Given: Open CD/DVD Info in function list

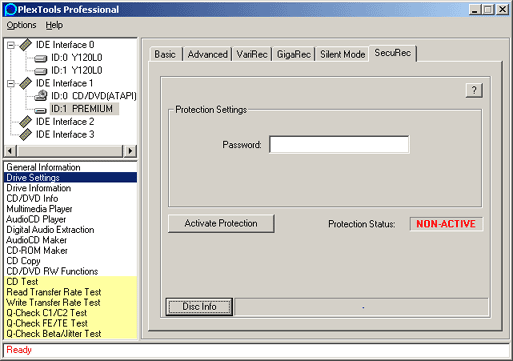Looking at the screenshot, I should coord(70,198).
